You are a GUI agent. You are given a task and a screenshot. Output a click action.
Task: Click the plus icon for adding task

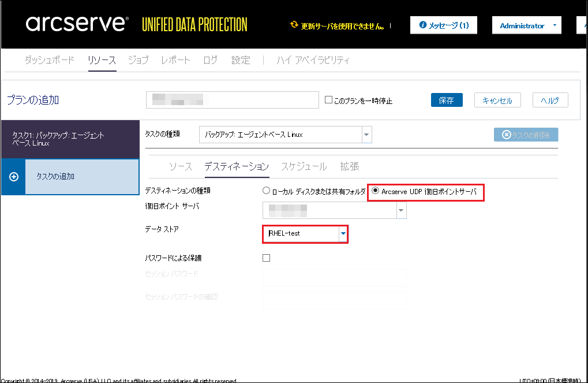(14, 177)
